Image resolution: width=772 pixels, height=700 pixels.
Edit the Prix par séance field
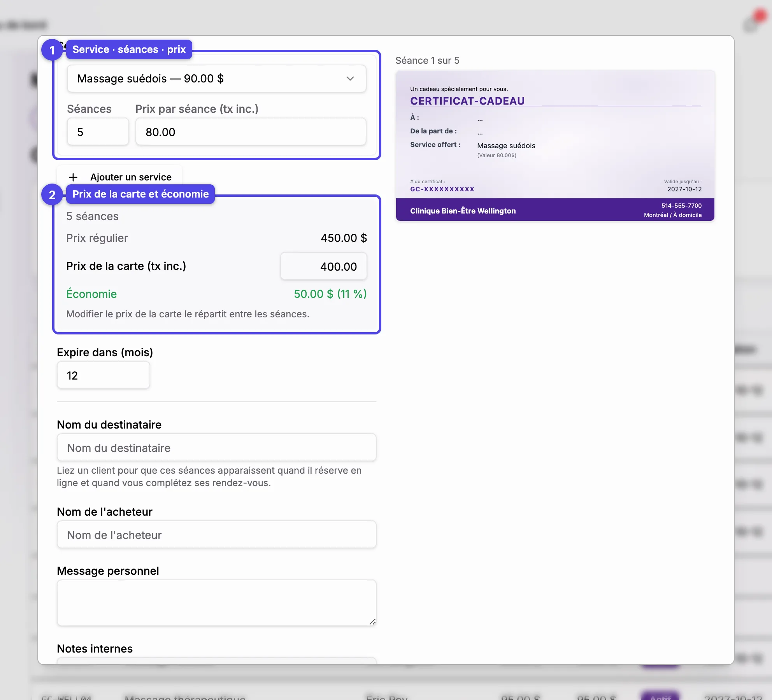251,132
